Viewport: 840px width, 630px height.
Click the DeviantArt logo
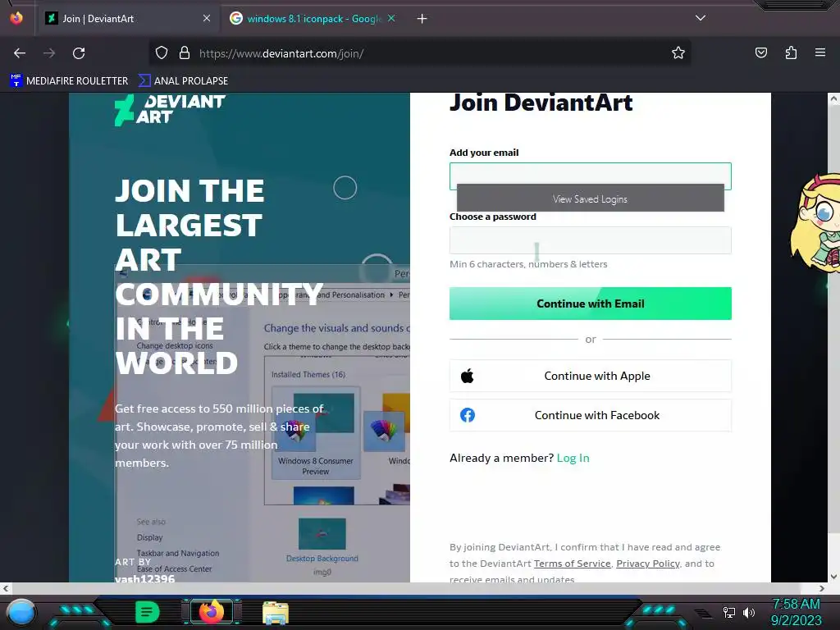[170, 110]
